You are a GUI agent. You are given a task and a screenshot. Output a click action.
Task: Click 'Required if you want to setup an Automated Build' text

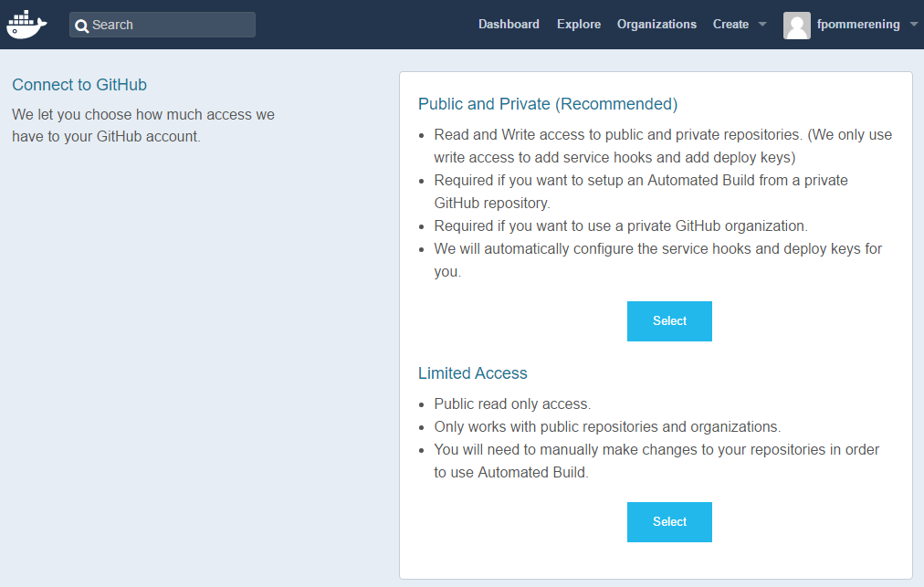[x=641, y=192]
